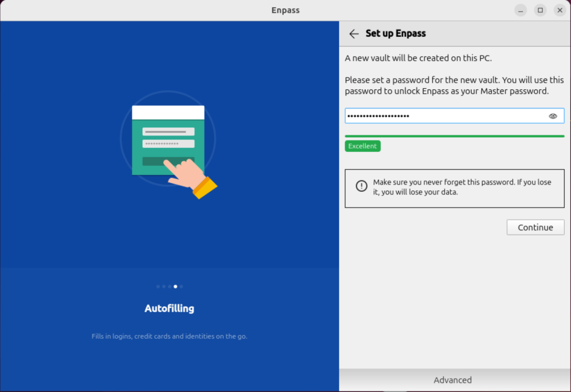Select the fourth carousel dot
Viewport: 571px width, 392px height.
click(x=175, y=286)
